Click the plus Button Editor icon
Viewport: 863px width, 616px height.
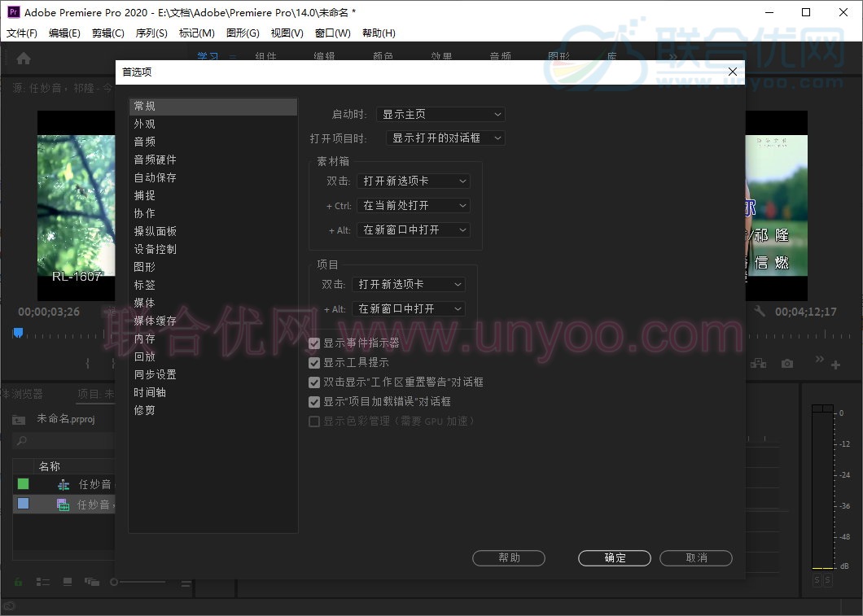coord(835,365)
